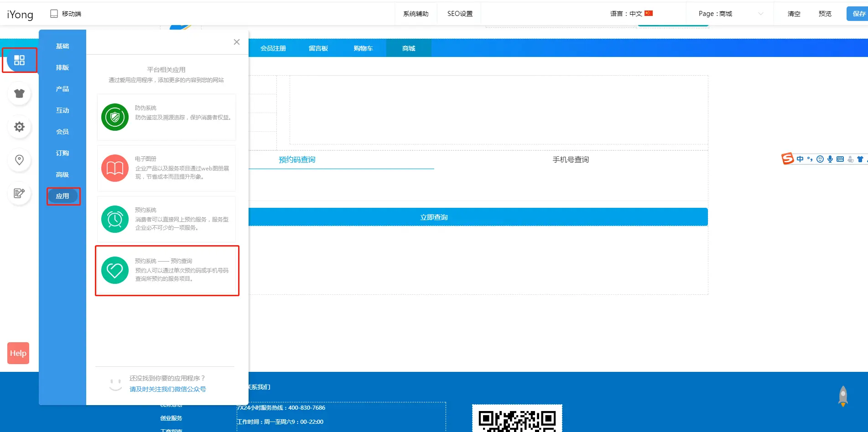Screen dimensions: 868x432
Task: Click the grid modules icon in left sidebar
Action: pos(19,60)
